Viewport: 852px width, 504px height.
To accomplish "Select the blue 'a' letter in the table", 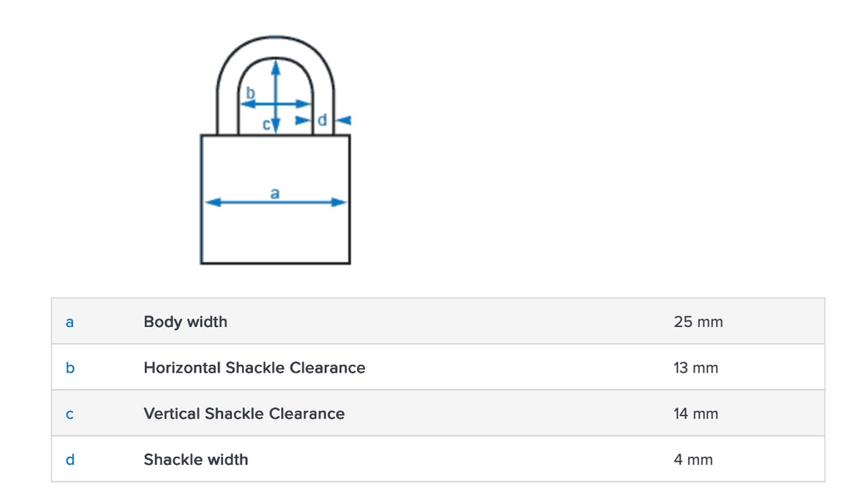I will tap(70, 322).
